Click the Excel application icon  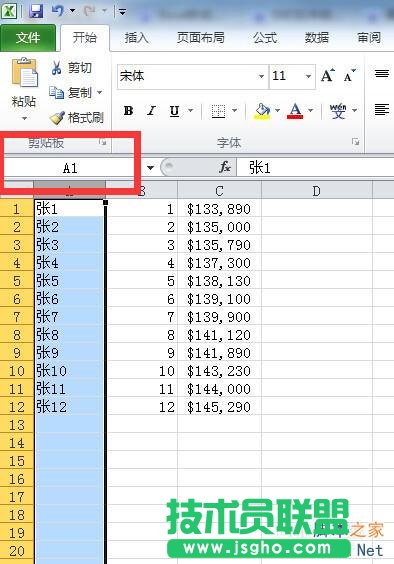coord(9,11)
